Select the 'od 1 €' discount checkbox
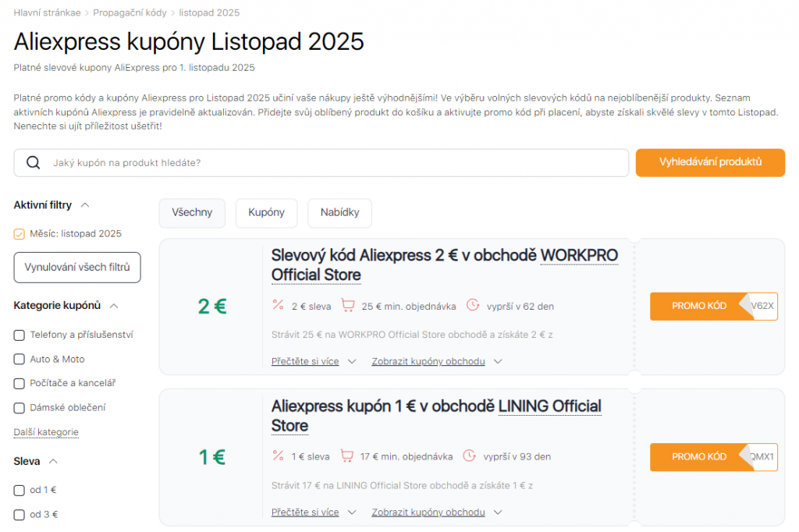 (20, 491)
